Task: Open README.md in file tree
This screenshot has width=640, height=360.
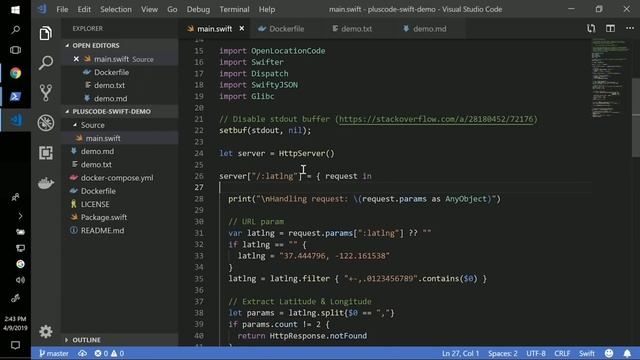Action: click(x=102, y=231)
